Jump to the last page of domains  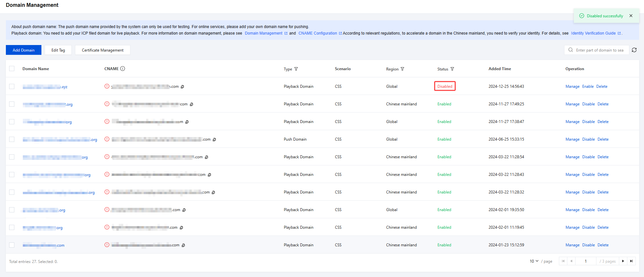pyautogui.click(x=632, y=261)
